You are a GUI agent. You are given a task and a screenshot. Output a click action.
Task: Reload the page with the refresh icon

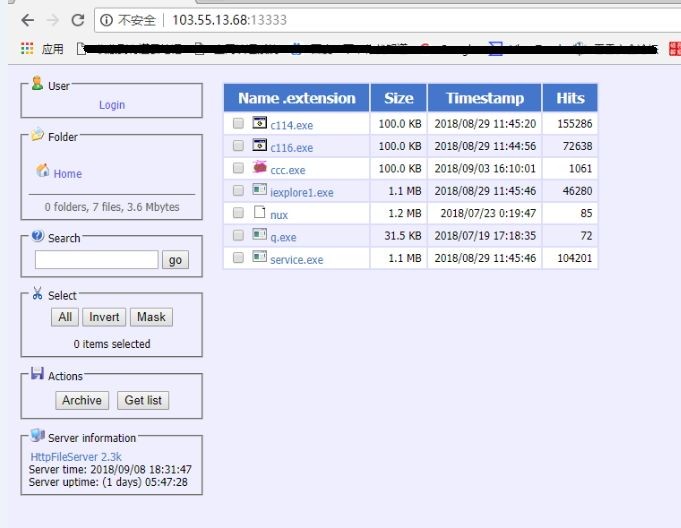tap(77, 20)
